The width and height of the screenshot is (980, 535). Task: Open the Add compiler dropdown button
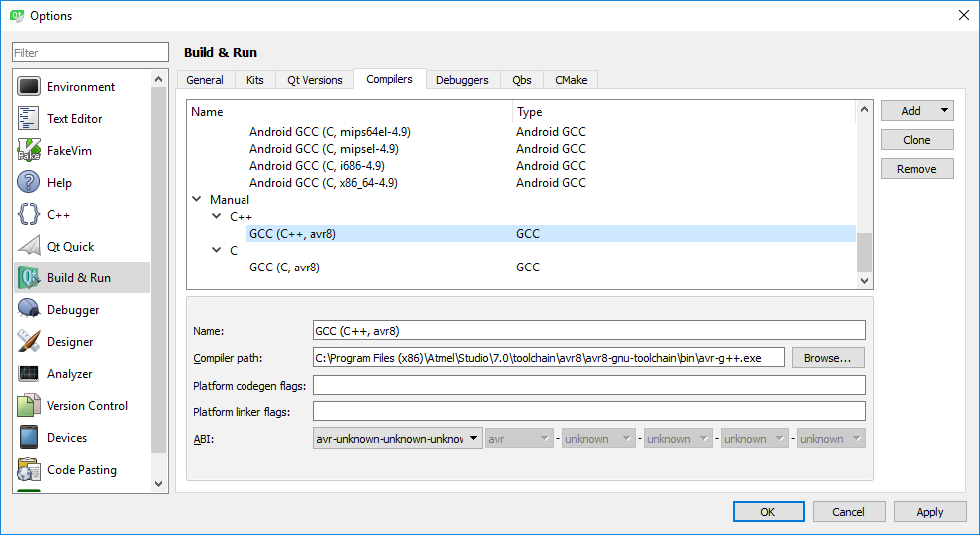click(x=917, y=111)
